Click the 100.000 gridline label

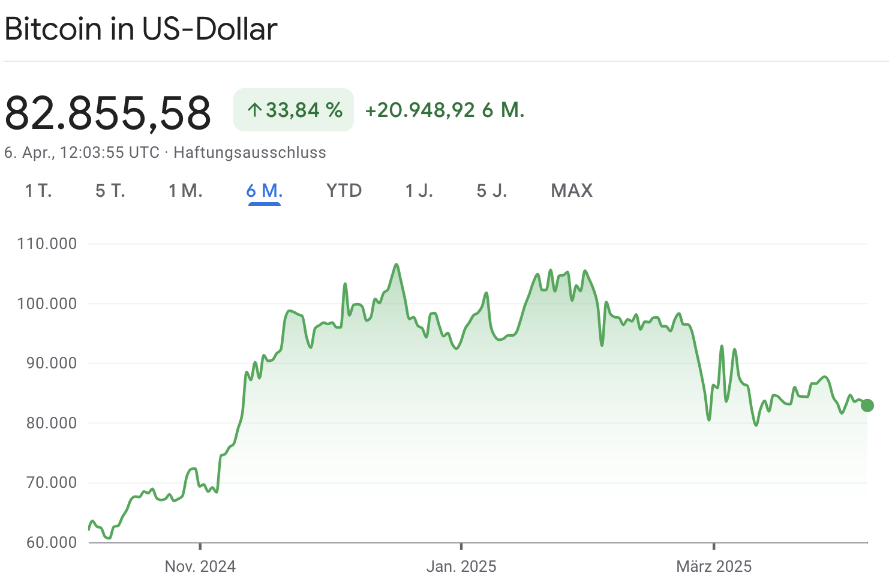[x=47, y=304]
